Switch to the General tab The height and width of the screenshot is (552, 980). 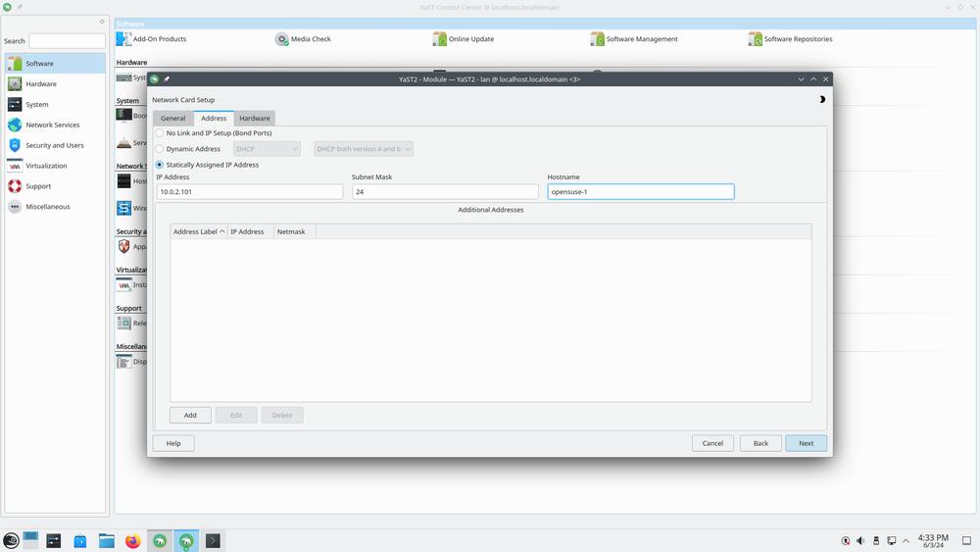(x=172, y=118)
